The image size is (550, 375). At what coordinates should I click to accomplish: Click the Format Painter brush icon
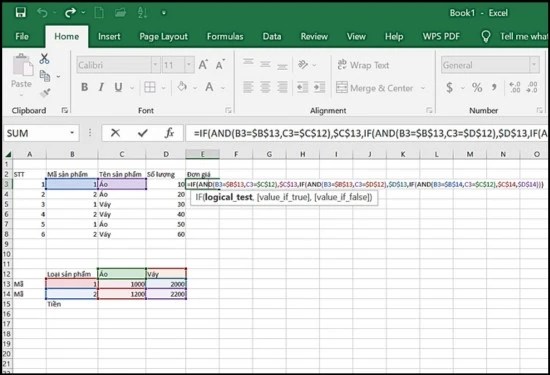45,93
